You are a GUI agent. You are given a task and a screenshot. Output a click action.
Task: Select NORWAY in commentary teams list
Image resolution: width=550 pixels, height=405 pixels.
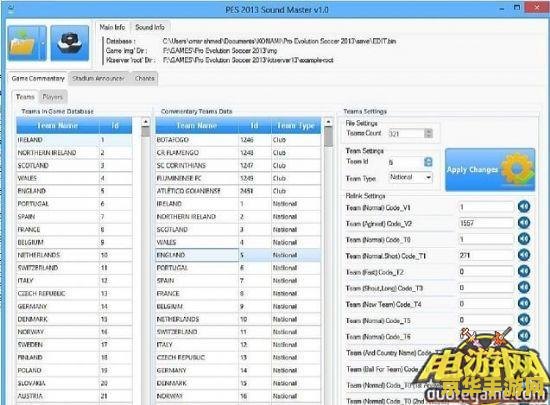[x=238, y=396]
